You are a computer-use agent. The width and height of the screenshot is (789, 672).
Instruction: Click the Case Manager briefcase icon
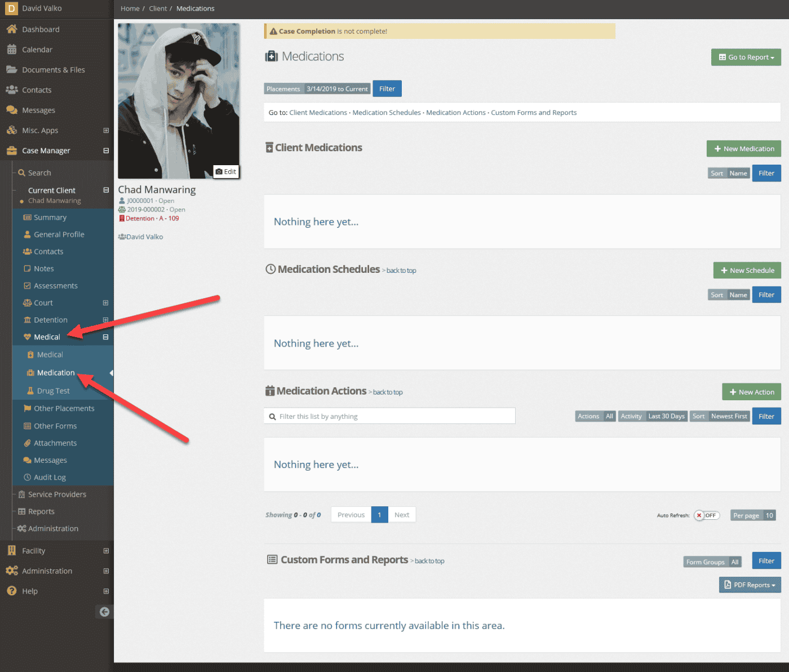11,151
